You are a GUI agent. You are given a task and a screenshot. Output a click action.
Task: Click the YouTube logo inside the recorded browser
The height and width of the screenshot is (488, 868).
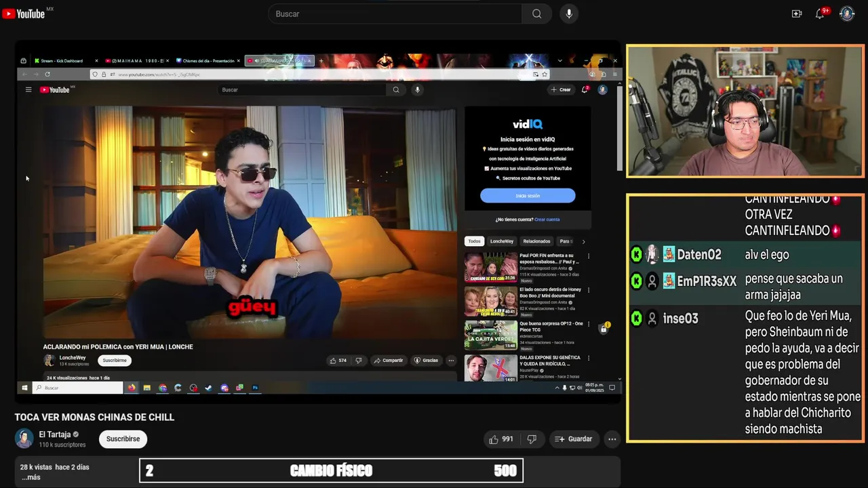point(55,89)
